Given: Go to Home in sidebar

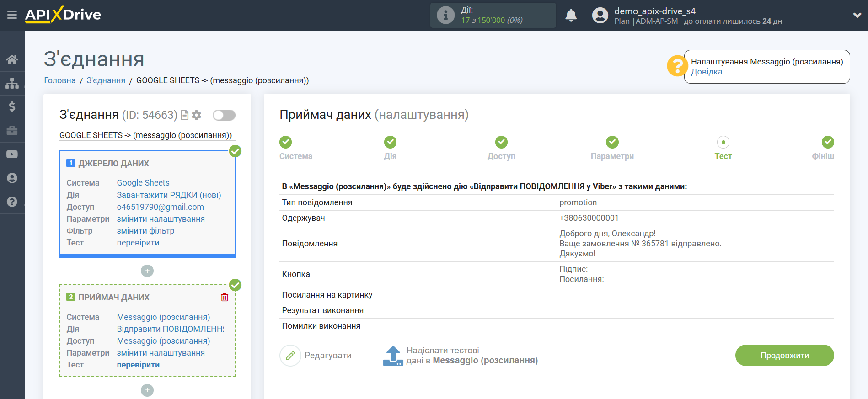Looking at the screenshot, I should click(x=12, y=59).
